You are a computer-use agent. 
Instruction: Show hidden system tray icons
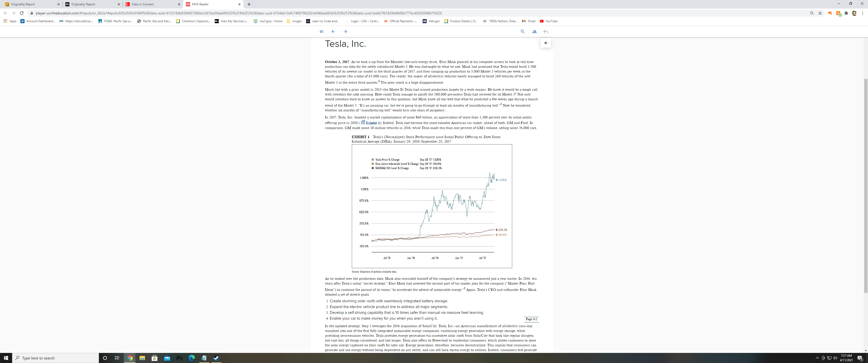(817, 358)
